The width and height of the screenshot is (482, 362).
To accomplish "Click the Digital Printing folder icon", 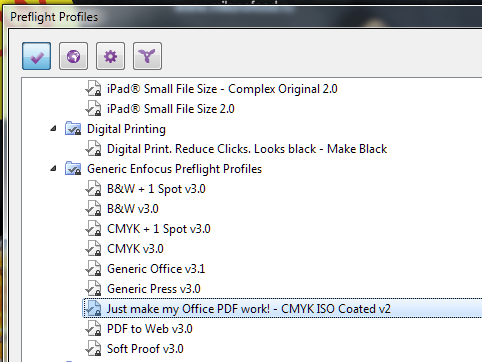I will (73, 129).
